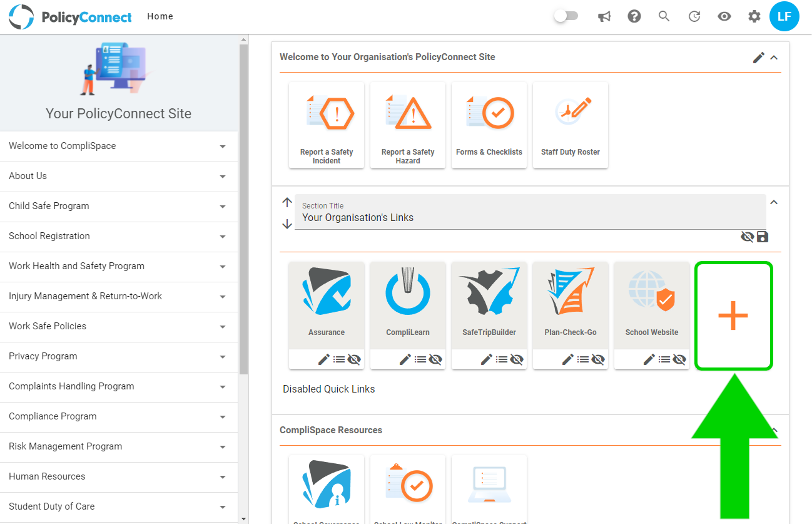Viewport: 812px width, 524px height.
Task: Open the recent history clock icon
Action: click(x=694, y=17)
